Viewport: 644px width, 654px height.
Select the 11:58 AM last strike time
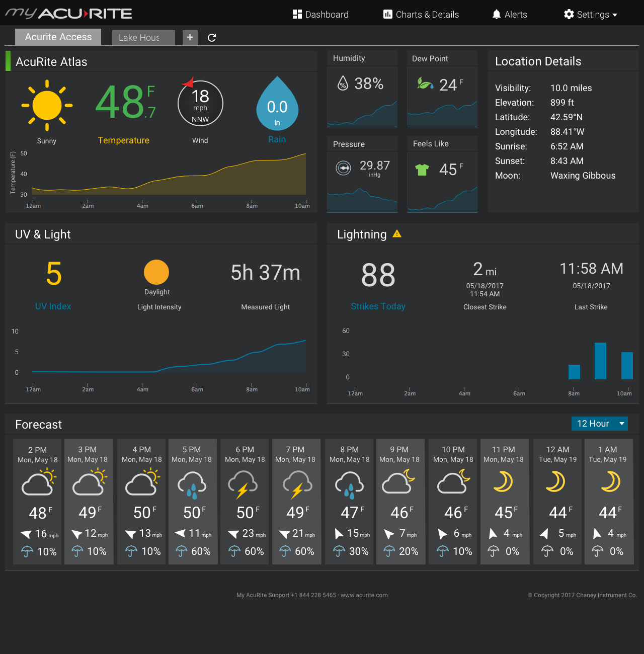(592, 269)
